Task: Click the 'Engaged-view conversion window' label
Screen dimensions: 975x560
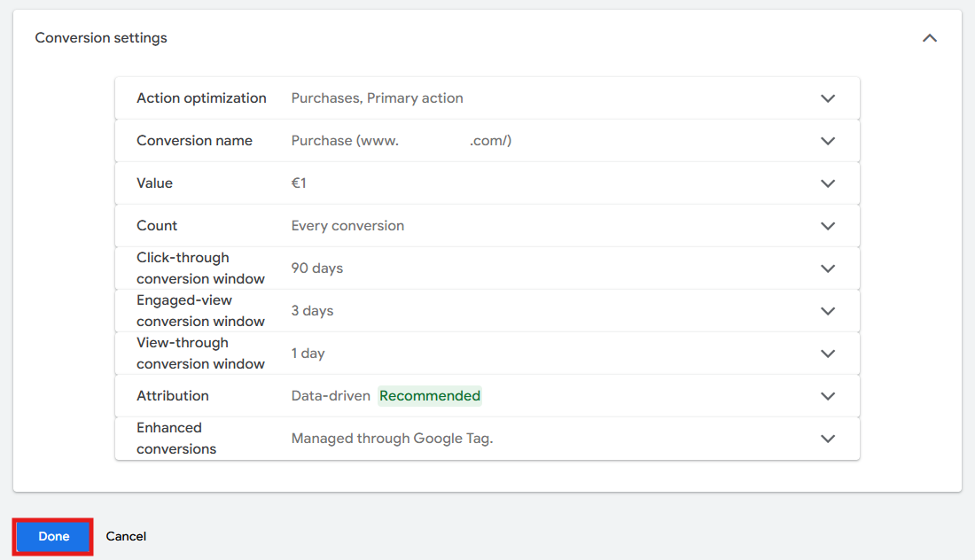Action: click(x=200, y=311)
